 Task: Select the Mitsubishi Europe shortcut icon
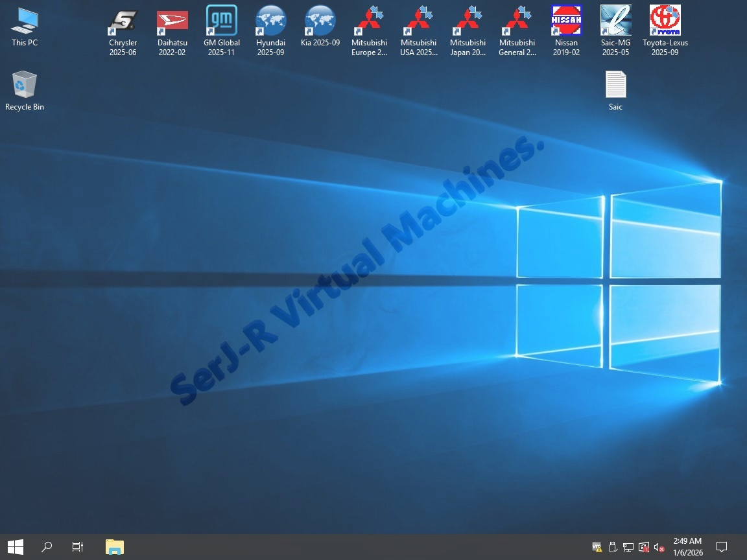369,21
